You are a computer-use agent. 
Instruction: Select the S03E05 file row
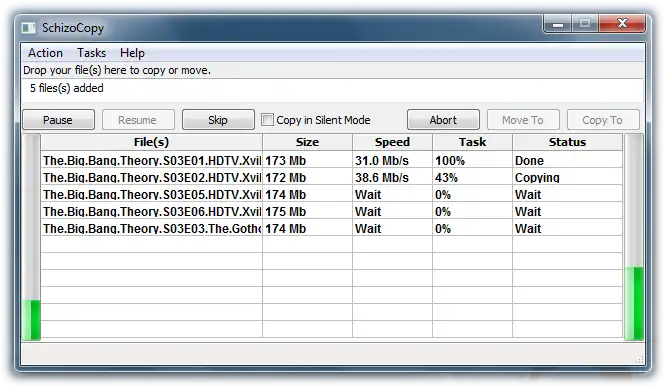coord(332,194)
